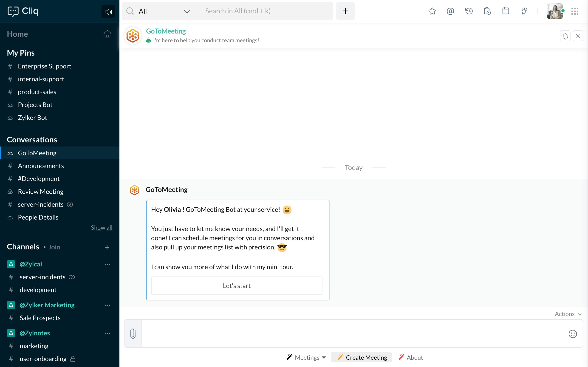
Task: Click GoToMeeting bot header avatar
Action: (133, 36)
